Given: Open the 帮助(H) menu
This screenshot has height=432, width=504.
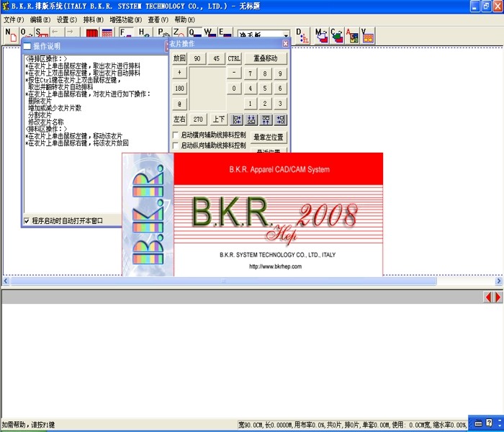Looking at the screenshot, I should coord(185,20).
